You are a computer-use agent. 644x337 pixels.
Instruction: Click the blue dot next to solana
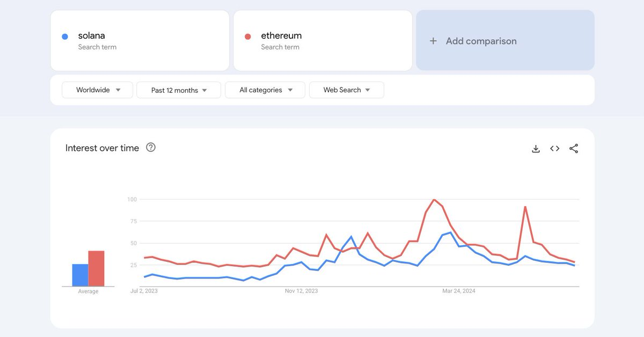pos(65,36)
